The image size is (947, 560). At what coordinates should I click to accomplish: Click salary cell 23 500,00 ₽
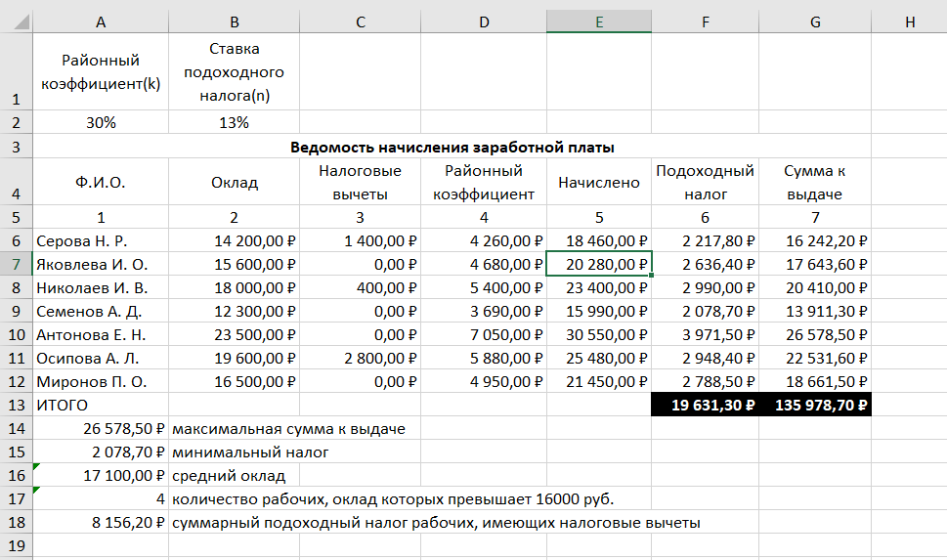click(235, 335)
